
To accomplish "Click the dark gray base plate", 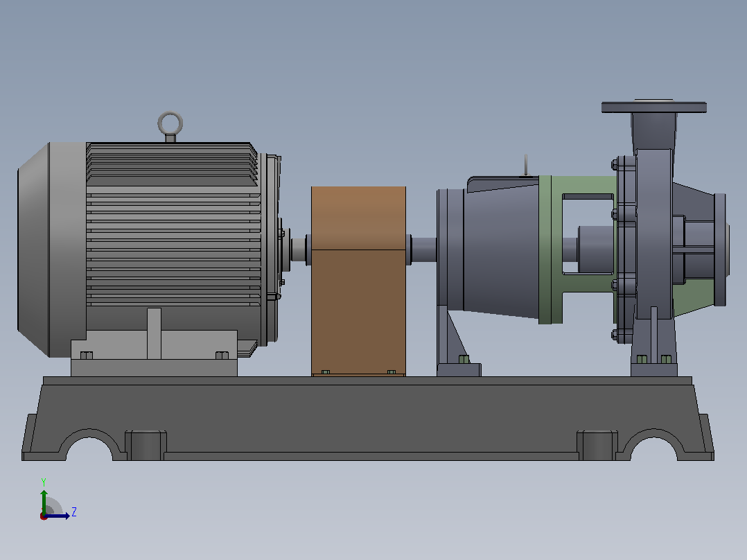I will 367,418.
